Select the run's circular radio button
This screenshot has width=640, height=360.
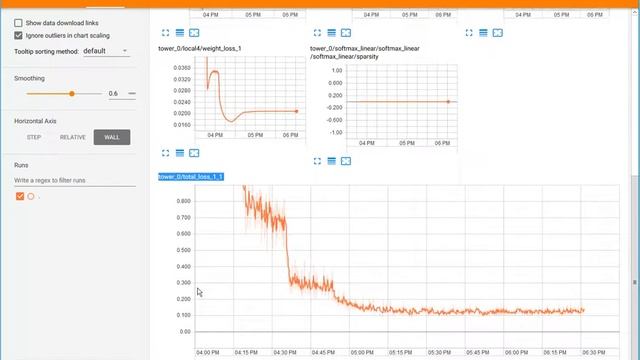point(31,196)
